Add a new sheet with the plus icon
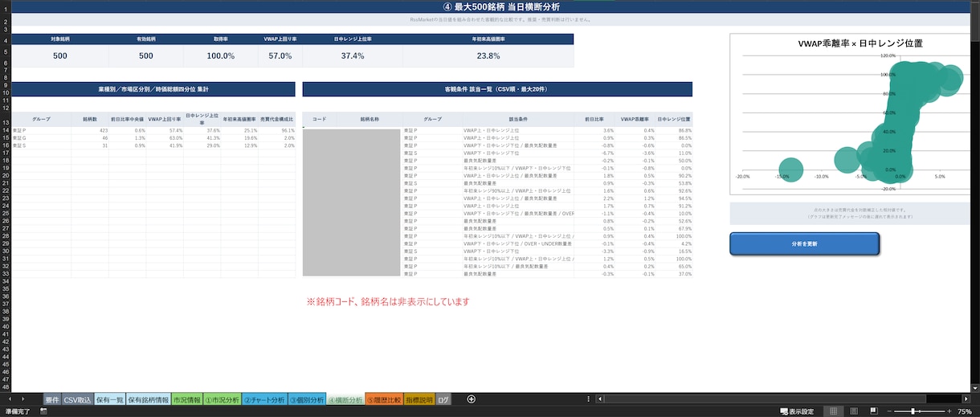This screenshot has height=417, width=980. 472,399
